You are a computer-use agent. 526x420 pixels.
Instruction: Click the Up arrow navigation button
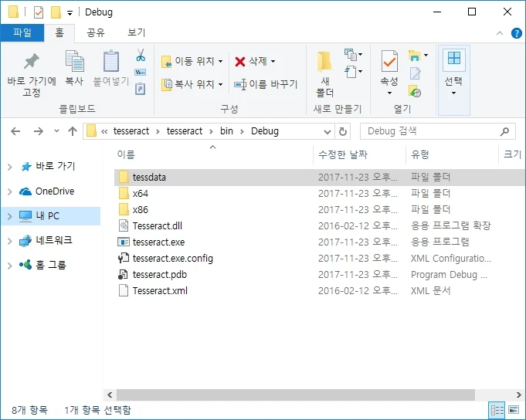coord(73,131)
